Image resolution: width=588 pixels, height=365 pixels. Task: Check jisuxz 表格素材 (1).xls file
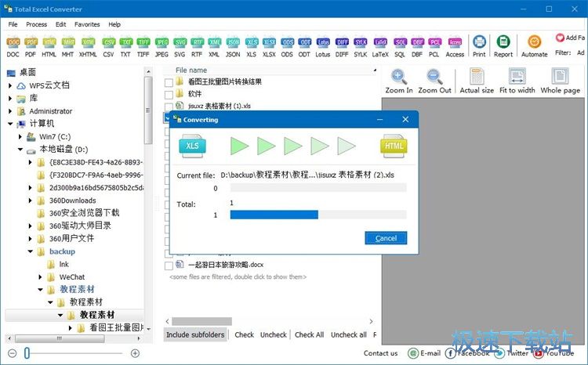click(169, 106)
